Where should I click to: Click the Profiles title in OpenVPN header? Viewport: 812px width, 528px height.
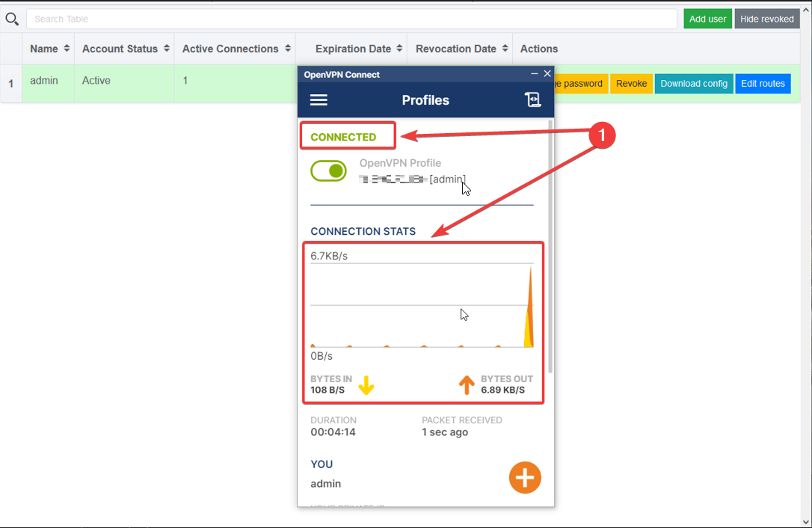pyautogui.click(x=425, y=100)
